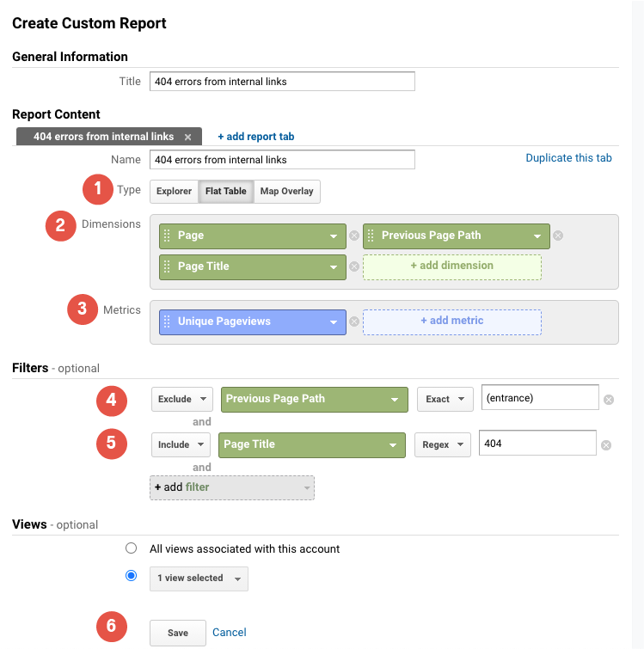Click the add report tab link

(x=255, y=137)
